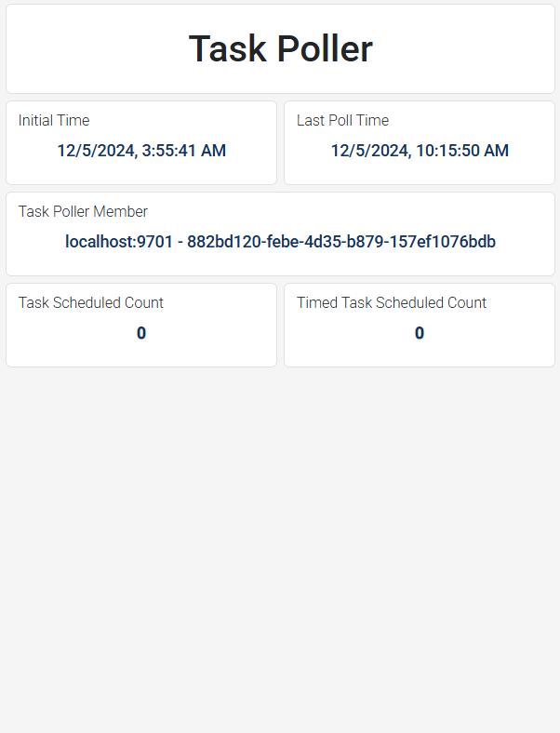Click the Initial Time label
Viewport: 560px width, 733px height.
pos(54,120)
